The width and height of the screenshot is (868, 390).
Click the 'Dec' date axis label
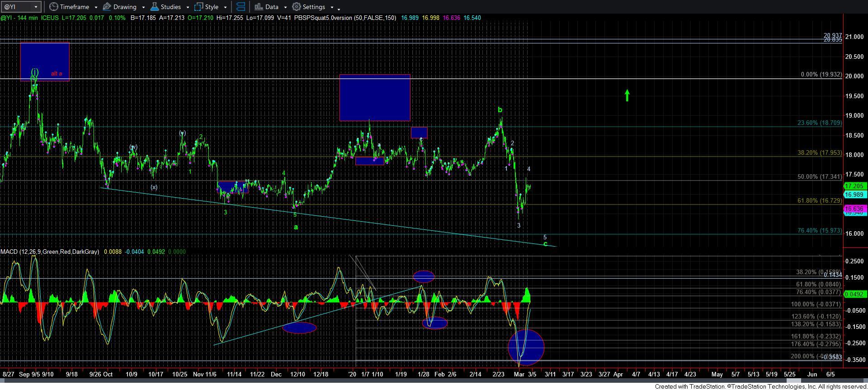tap(276, 374)
